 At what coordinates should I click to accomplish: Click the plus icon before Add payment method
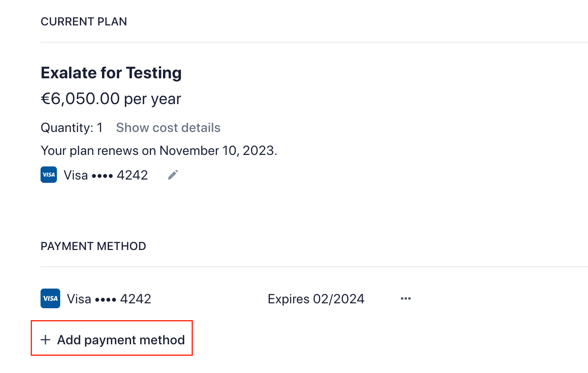[45, 340]
